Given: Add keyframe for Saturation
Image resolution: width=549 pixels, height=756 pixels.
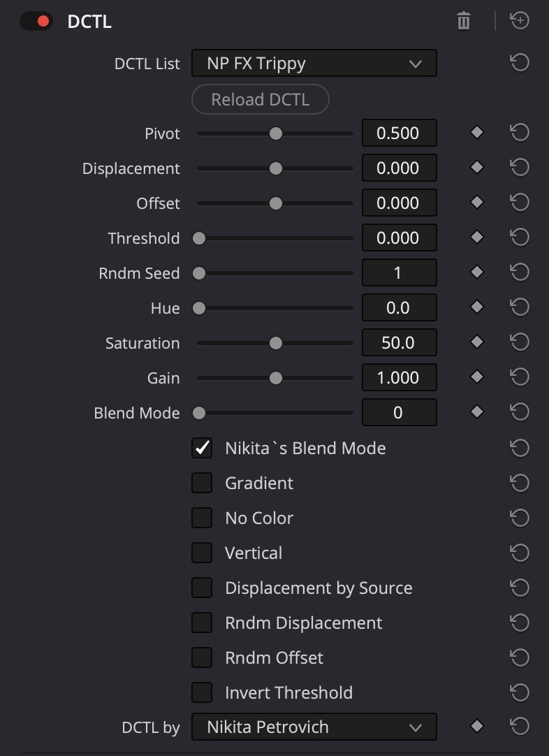Looking at the screenshot, I should [477, 342].
